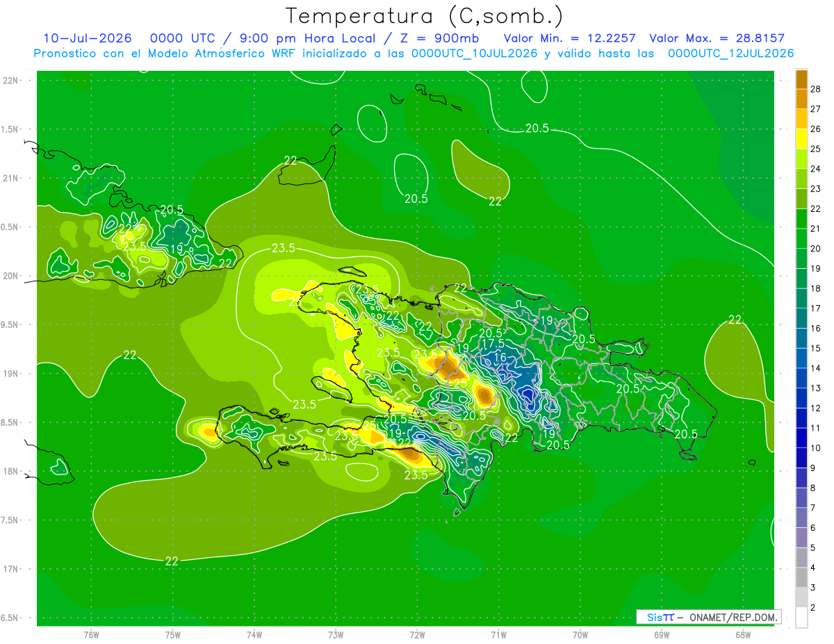This screenshot has width=834, height=644.
Task: Click 'Pronóstico con el Modelo Atmósferico WRF' line
Action: pos(414,53)
